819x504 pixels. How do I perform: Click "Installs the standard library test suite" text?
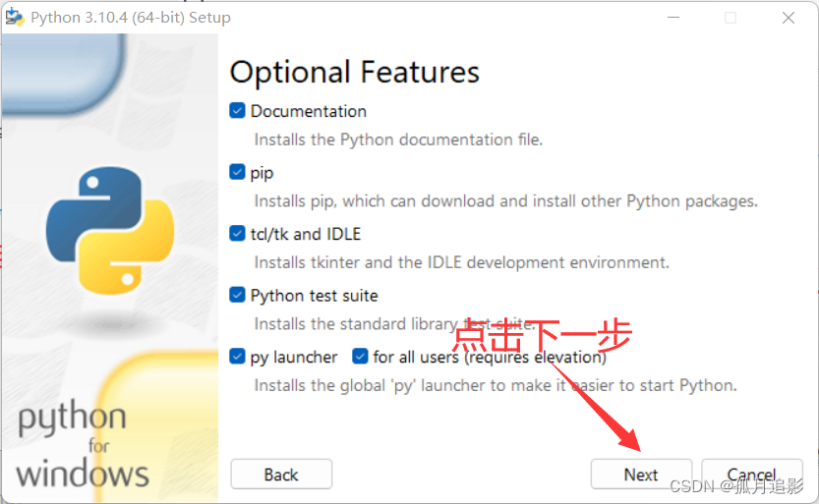pos(394,324)
